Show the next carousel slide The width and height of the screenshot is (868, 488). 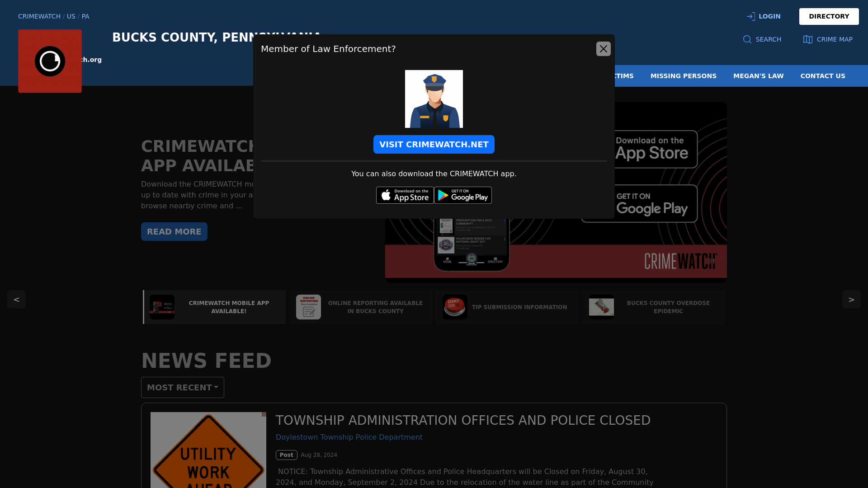[x=851, y=299]
